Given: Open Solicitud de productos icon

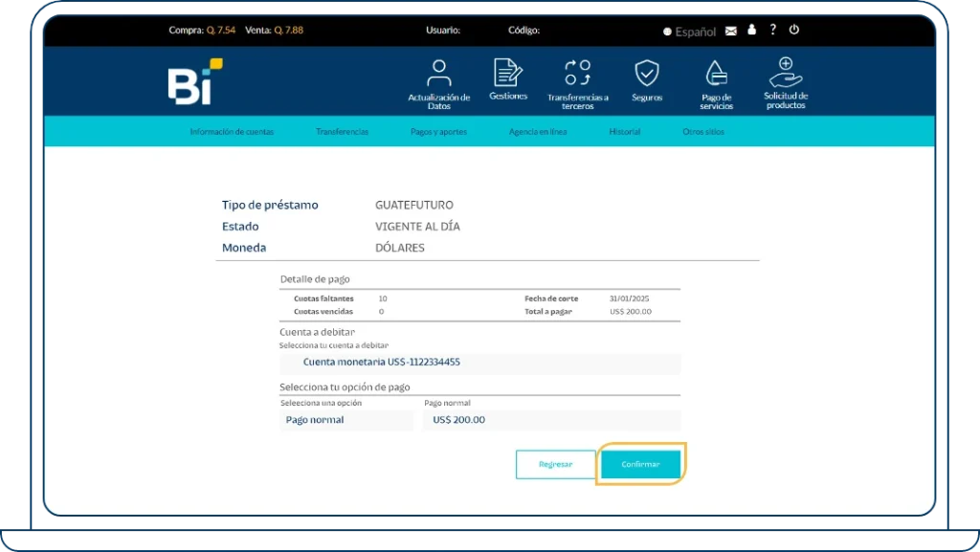Looking at the screenshot, I should tap(786, 74).
